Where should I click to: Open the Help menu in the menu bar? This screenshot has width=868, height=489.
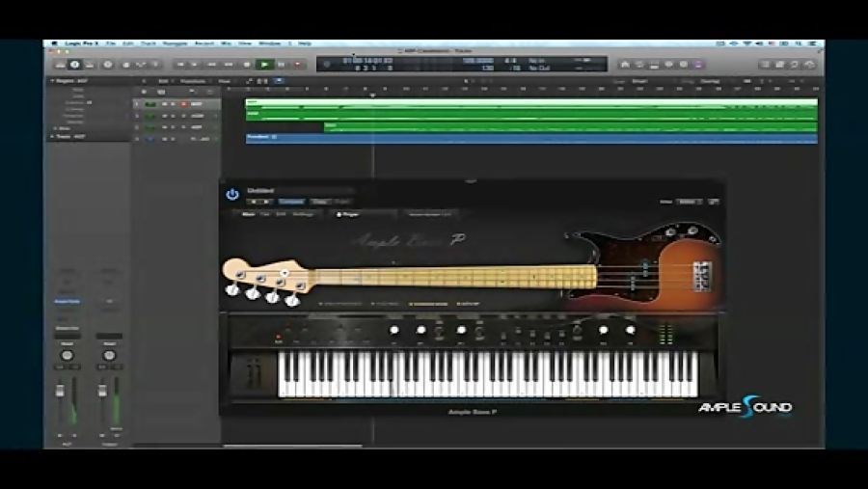[x=305, y=43]
